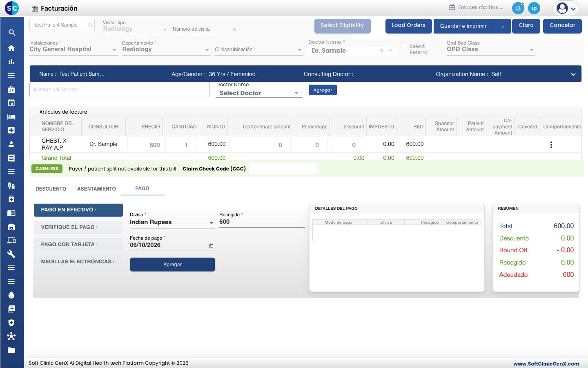Click the Claim Check Code input field
The image size is (588, 368).
click(283, 168)
